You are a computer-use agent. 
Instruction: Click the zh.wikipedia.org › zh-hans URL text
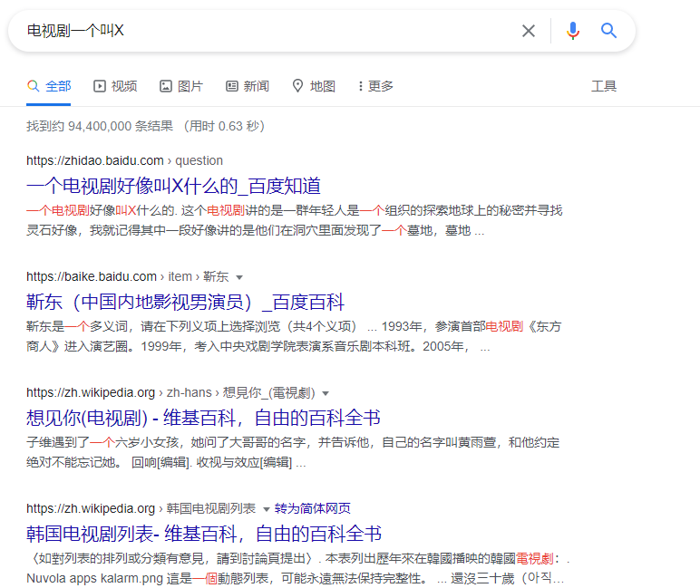(170, 392)
